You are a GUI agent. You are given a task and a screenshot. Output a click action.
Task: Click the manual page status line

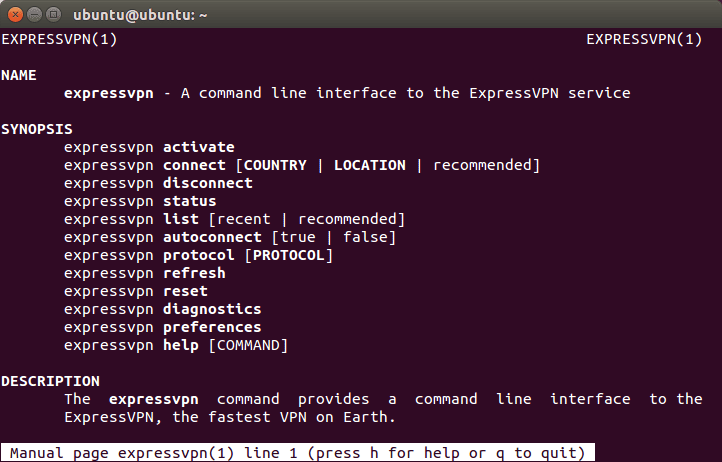(x=297, y=453)
